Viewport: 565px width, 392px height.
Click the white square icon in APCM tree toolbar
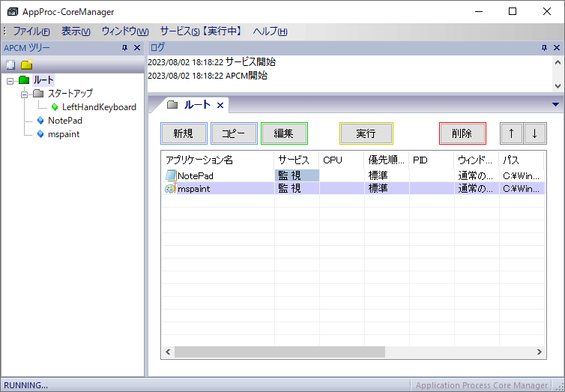click(x=10, y=65)
